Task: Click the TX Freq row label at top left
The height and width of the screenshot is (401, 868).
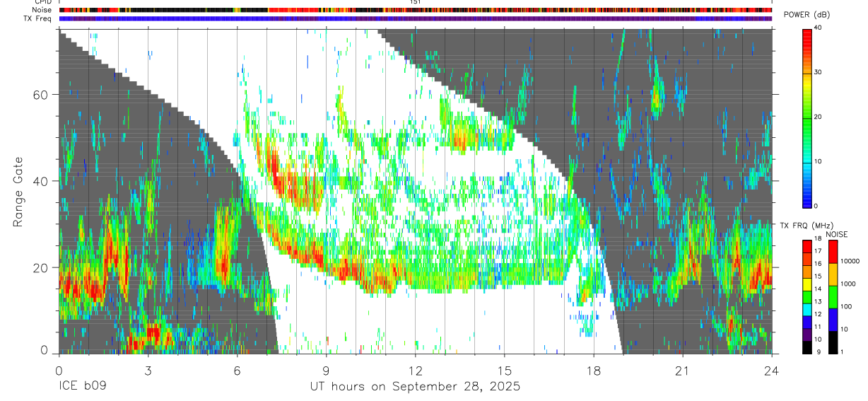Action: tap(37, 18)
